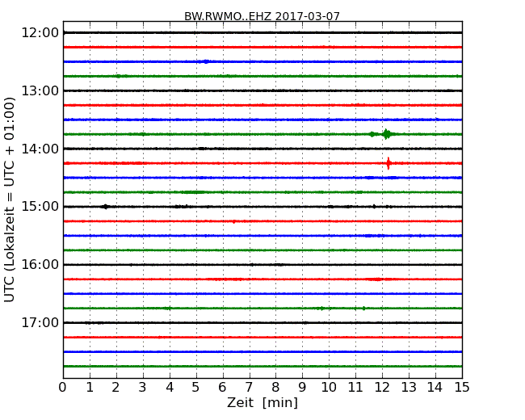Click the x-axis tick label '3'

(x=143, y=388)
